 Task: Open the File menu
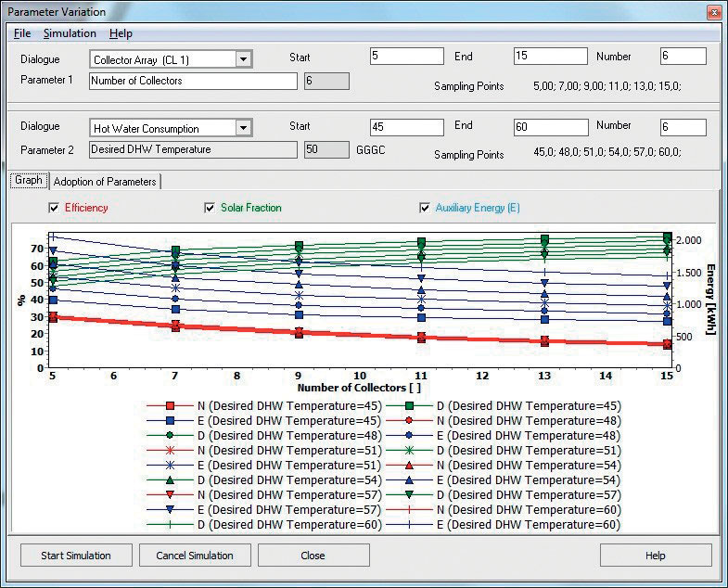(x=22, y=33)
